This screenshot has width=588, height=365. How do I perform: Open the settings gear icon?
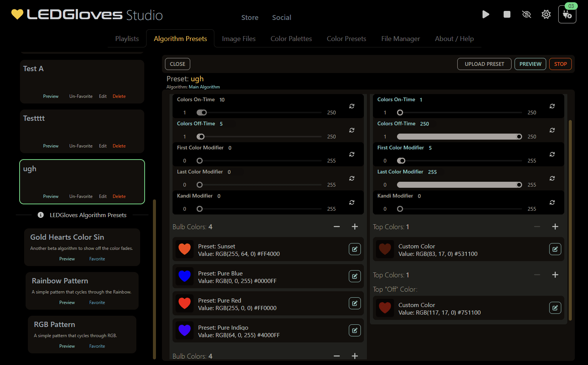click(546, 14)
